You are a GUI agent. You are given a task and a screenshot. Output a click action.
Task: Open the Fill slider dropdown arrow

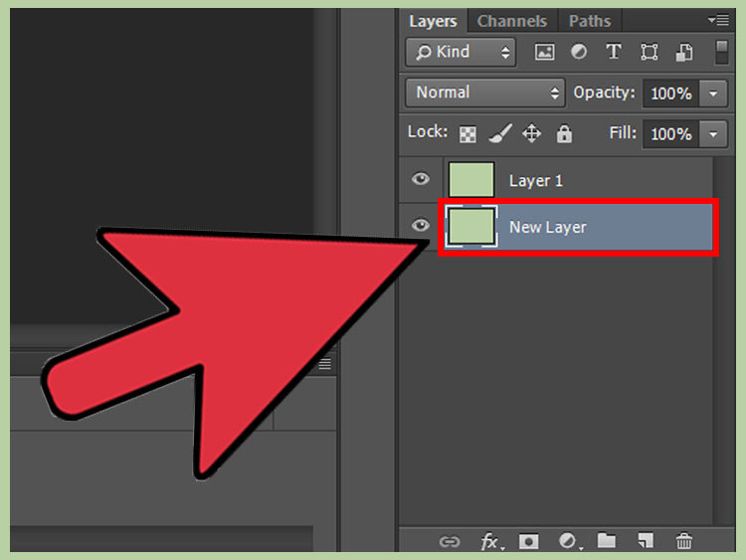click(x=713, y=134)
